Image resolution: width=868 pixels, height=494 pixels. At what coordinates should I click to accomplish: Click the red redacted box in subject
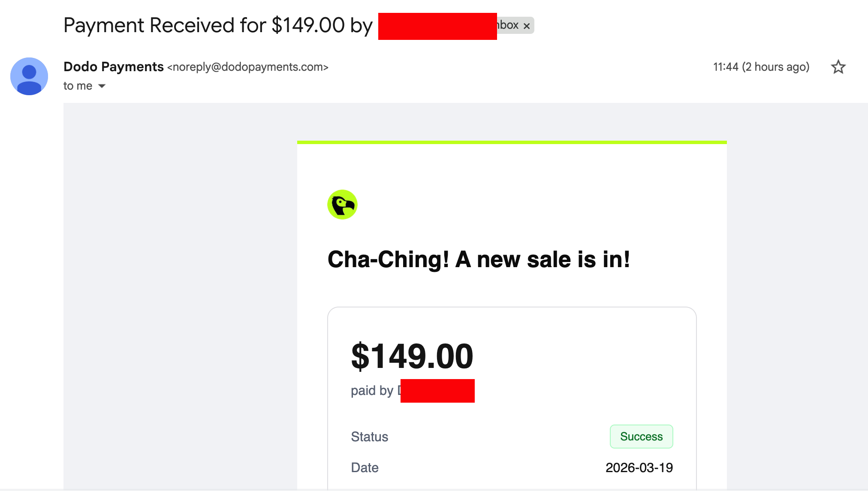pyautogui.click(x=437, y=26)
